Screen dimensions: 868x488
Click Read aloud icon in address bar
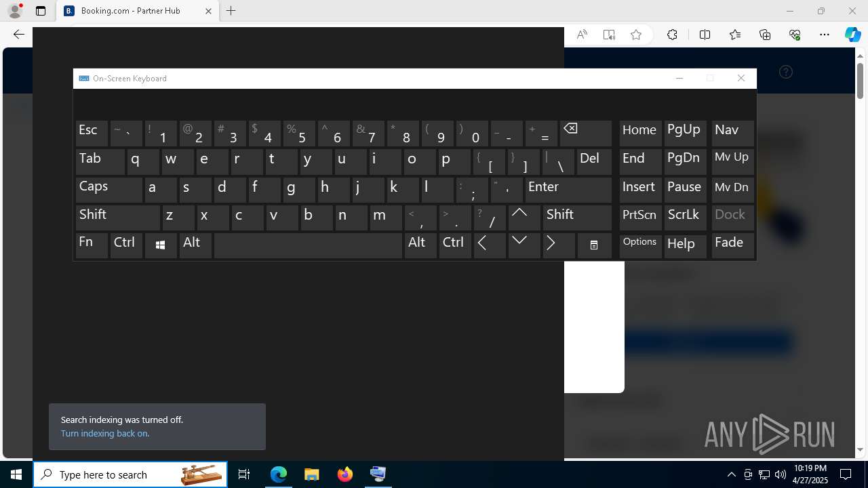click(582, 35)
